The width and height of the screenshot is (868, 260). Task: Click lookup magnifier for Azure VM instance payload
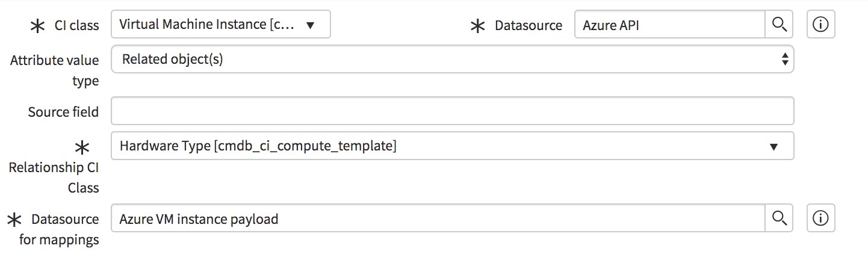pos(779,218)
